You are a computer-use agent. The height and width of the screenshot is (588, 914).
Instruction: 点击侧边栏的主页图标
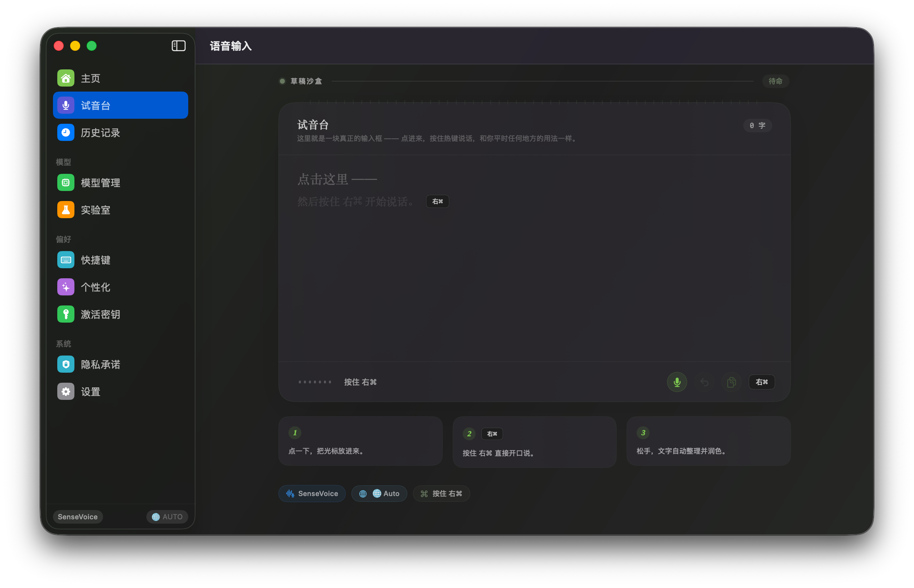(66, 78)
